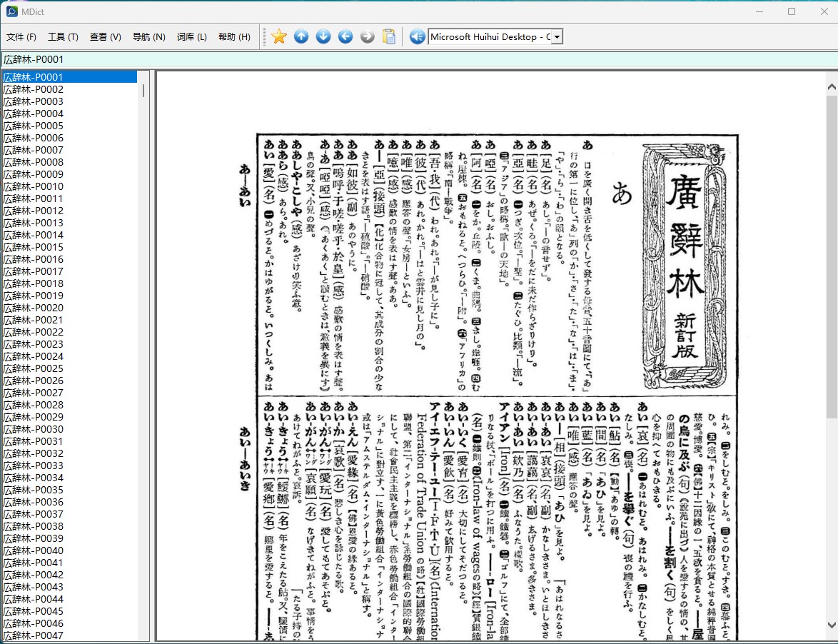Select entry 広辞林-P0002 in the list
The height and width of the screenshot is (644, 838).
click(x=69, y=89)
